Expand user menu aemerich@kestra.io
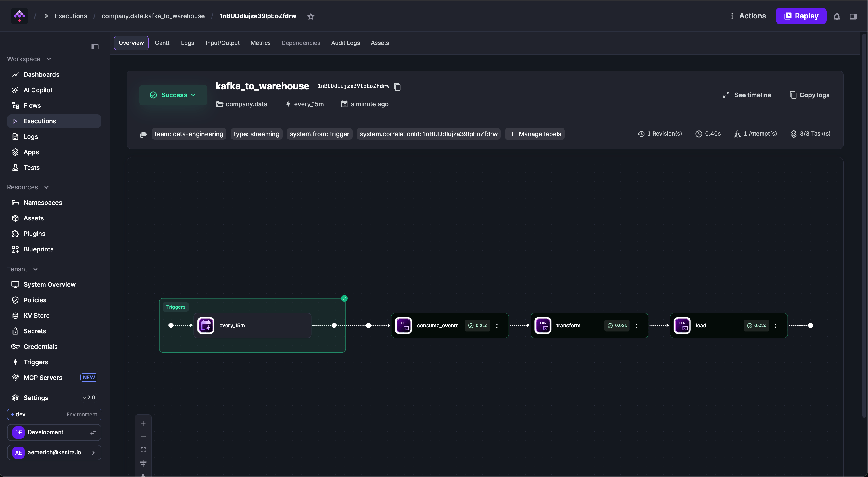The image size is (868, 477). point(54,452)
